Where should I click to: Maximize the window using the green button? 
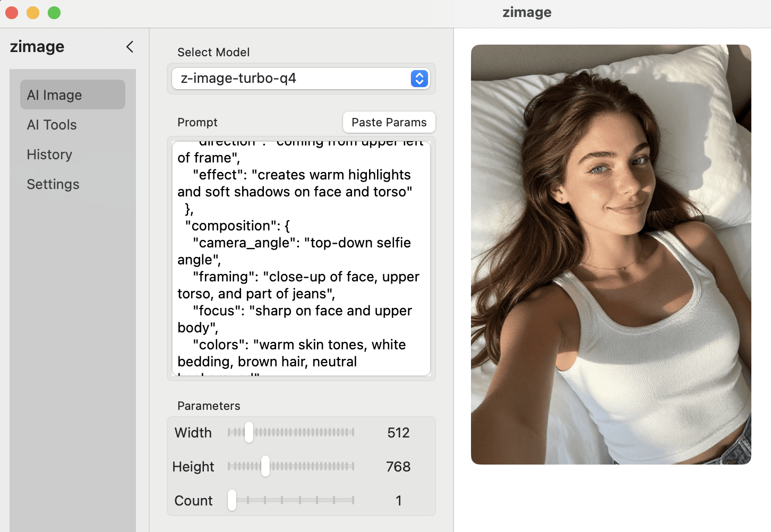[54, 13]
